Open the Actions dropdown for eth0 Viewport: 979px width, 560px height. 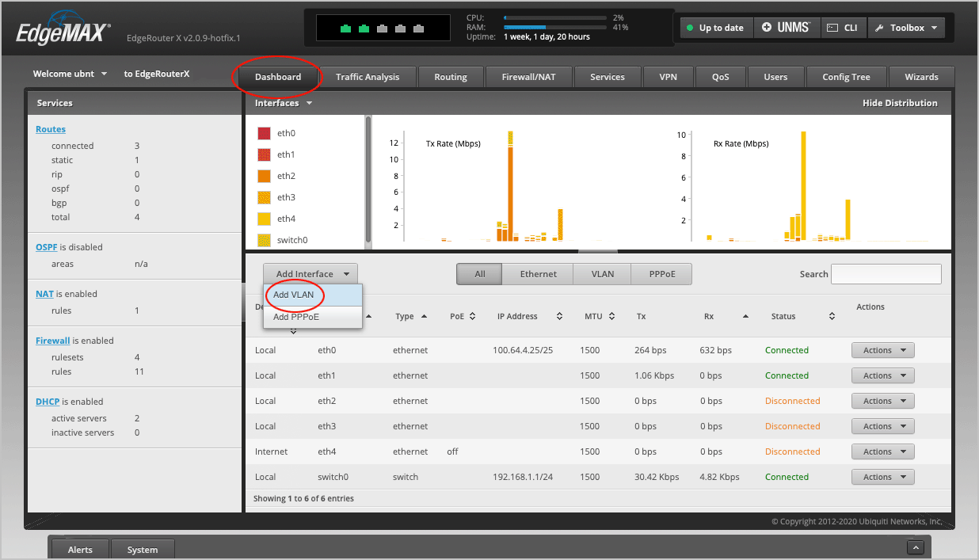pos(882,350)
